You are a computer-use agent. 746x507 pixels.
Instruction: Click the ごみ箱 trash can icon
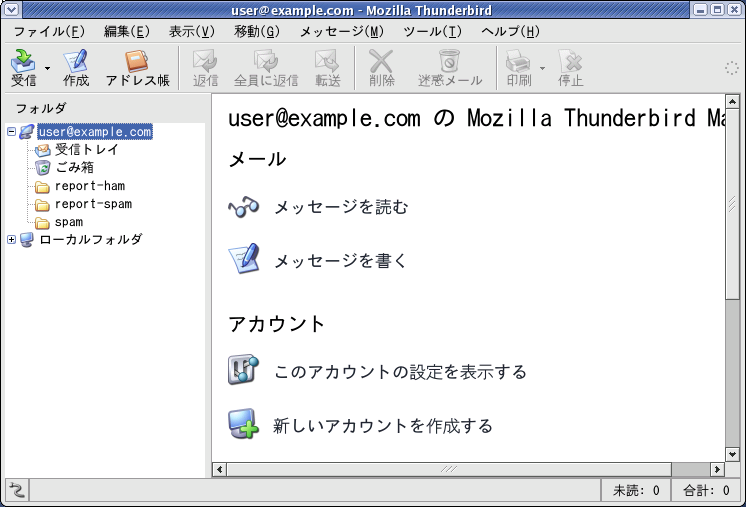(x=42, y=168)
